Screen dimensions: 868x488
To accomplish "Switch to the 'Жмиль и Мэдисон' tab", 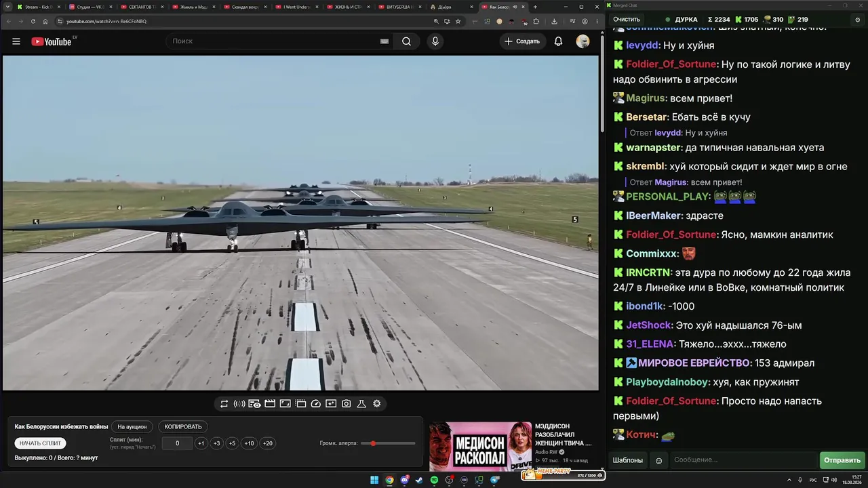I will pos(194,7).
